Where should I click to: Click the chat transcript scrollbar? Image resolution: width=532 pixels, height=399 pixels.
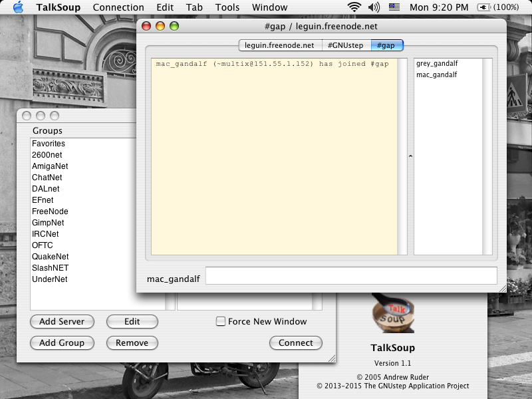click(402, 156)
